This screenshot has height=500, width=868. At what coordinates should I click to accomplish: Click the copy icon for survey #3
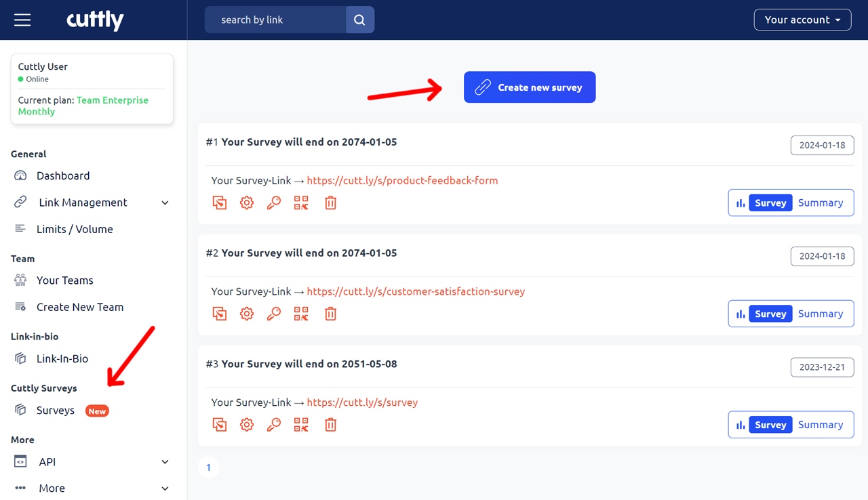point(220,425)
